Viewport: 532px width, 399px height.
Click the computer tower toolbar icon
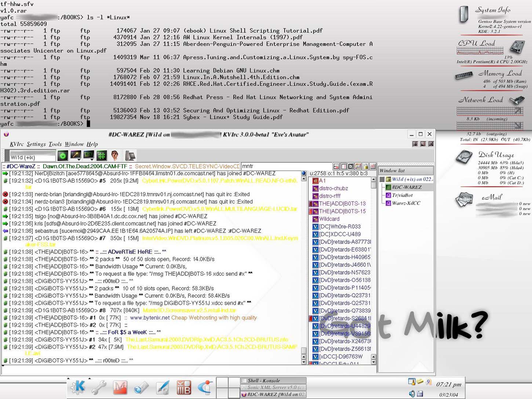tap(130, 155)
